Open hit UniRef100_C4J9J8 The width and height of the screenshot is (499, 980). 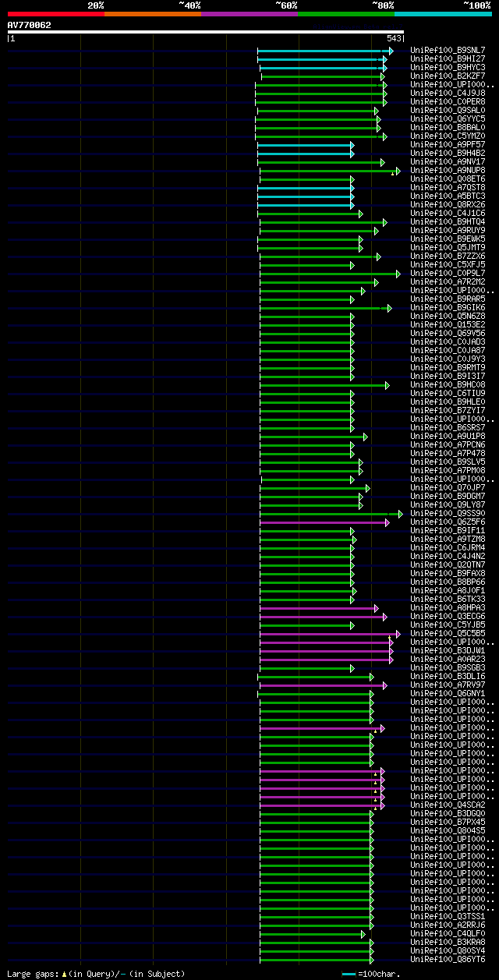[448, 94]
